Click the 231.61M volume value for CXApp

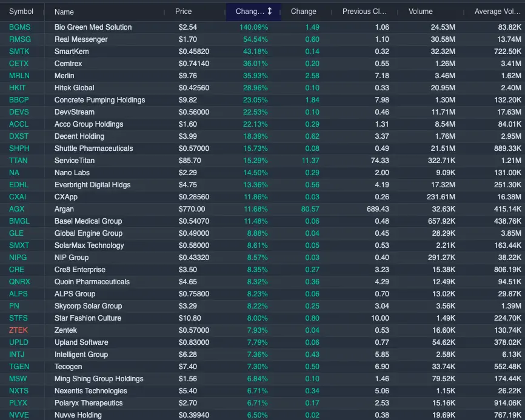click(441, 197)
